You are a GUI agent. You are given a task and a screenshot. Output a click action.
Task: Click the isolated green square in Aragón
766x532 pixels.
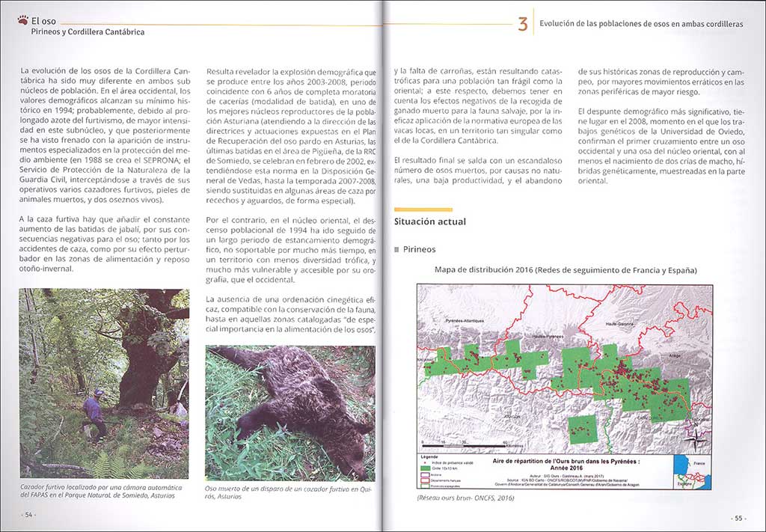(583, 429)
